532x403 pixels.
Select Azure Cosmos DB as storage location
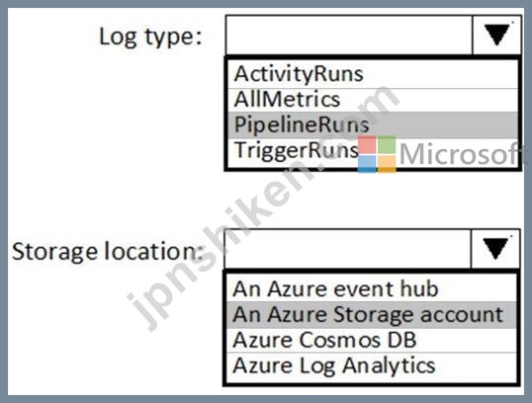372,340
